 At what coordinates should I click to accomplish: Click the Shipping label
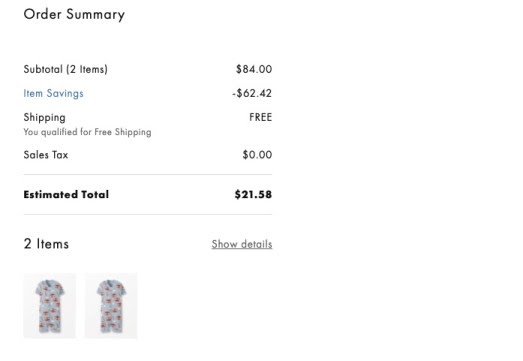(44, 117)
